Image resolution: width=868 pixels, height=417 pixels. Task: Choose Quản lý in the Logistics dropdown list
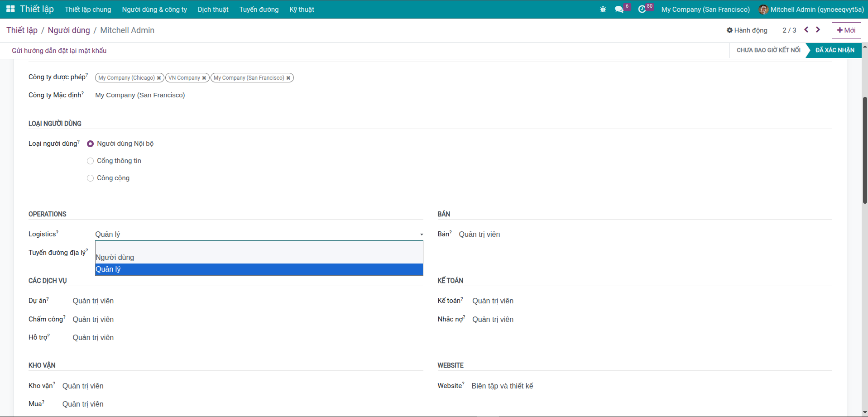108,269
